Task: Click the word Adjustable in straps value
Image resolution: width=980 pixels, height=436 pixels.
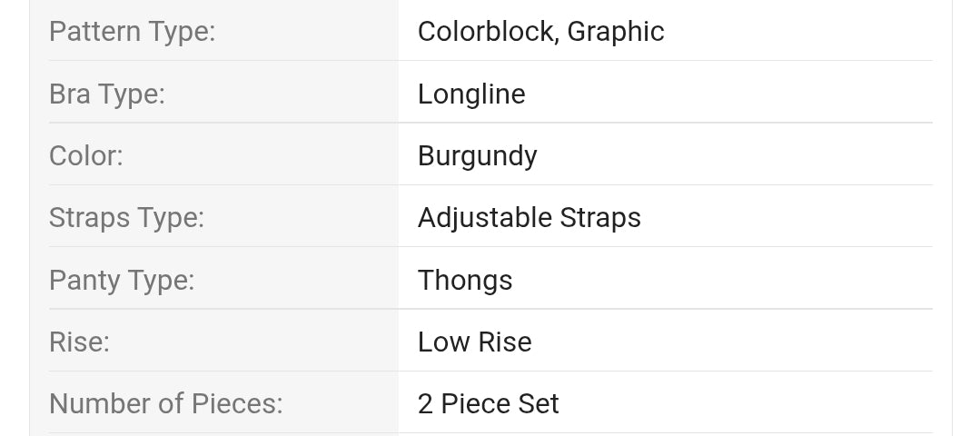Action: point(485,218)
